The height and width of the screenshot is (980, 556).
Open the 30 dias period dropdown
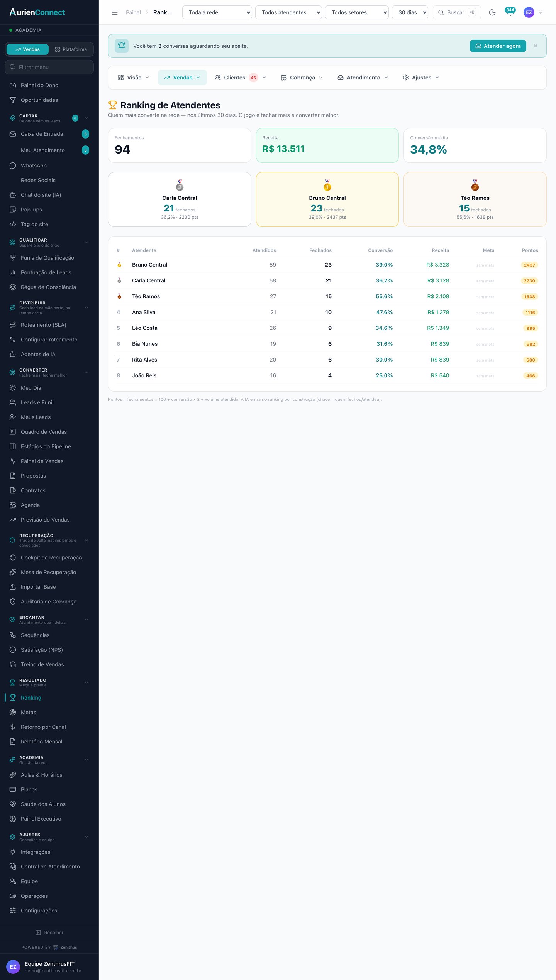pyautogui.click(x=410, y=12)
